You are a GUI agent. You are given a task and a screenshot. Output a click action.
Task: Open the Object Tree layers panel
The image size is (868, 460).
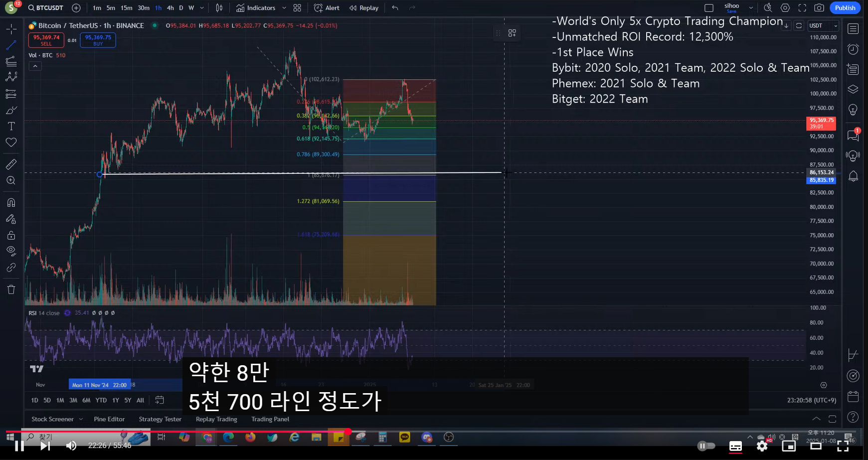[853, 89]
